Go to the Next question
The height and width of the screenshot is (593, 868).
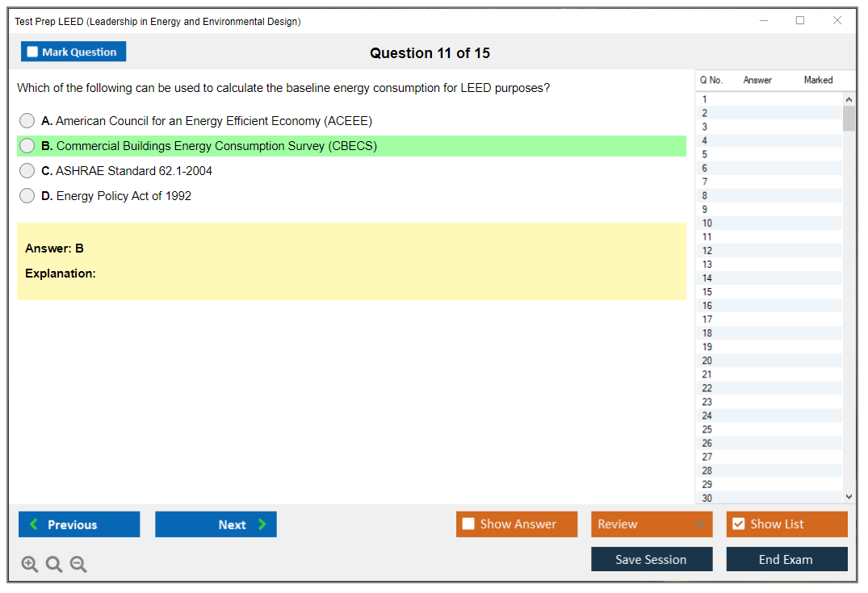[216, 524]
